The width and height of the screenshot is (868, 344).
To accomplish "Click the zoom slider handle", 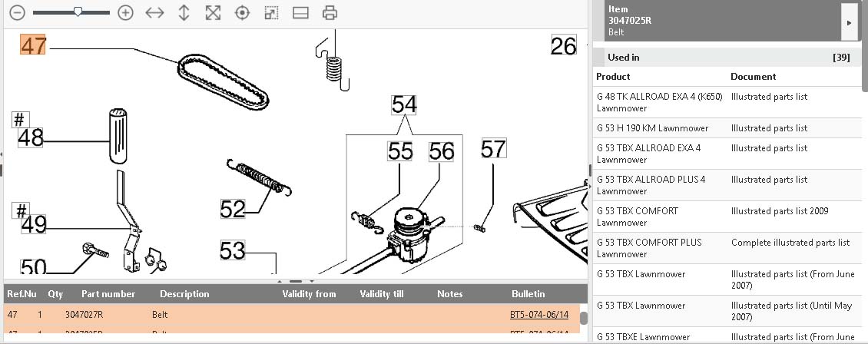I will (x=78, y=12).
